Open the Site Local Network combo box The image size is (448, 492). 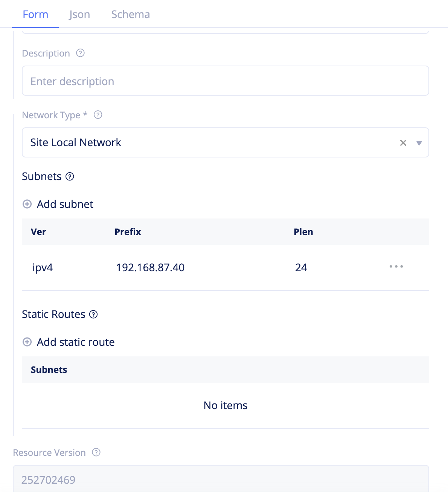click(x=207, y=142)
